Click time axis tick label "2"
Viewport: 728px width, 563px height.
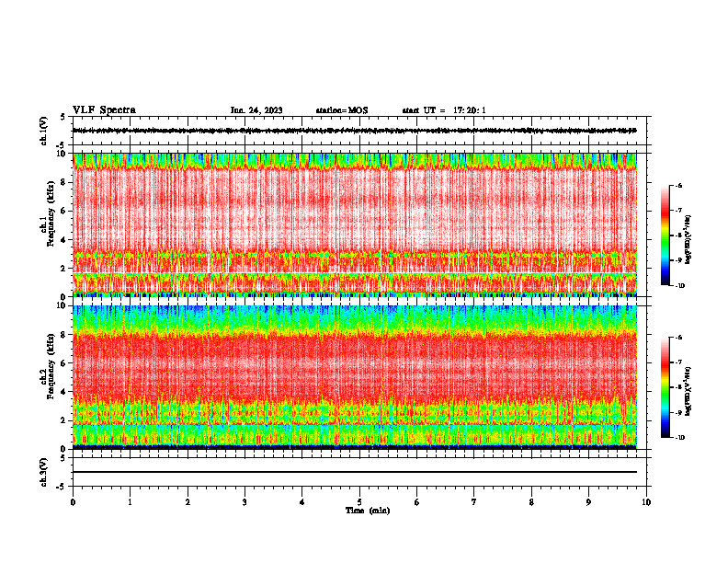188,502
